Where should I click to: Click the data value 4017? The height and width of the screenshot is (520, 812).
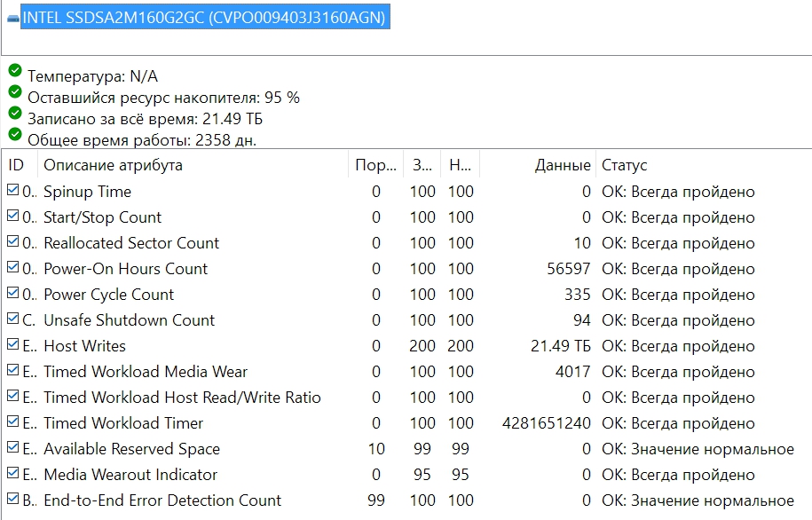pos(572,371)
